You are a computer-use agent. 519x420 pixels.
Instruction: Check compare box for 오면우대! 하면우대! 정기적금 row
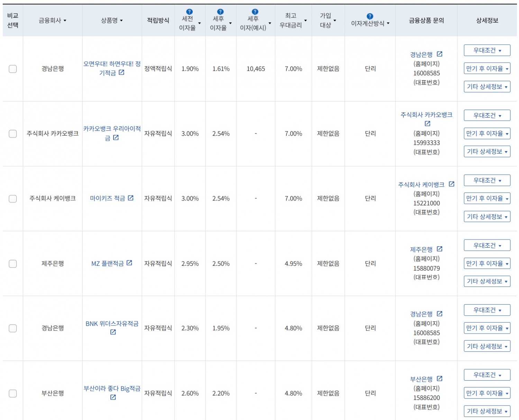13,69
